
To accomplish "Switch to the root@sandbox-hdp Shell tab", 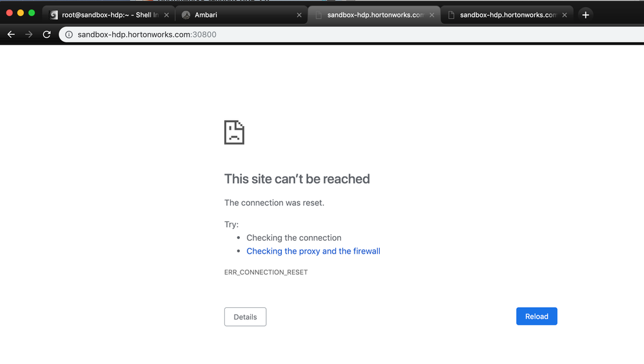I will click(110, 15).
